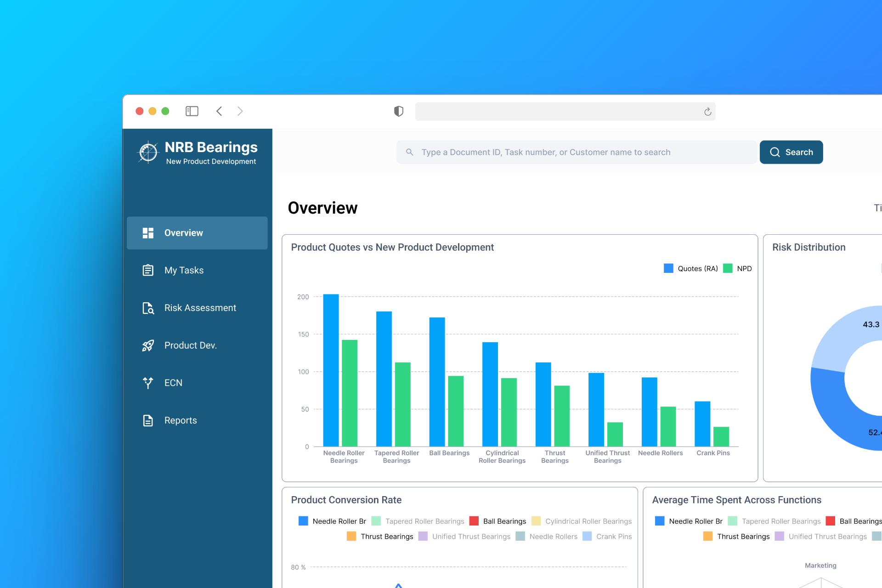
Task: Open the Overview dashboard icon in sidebar
Action: 148,233
